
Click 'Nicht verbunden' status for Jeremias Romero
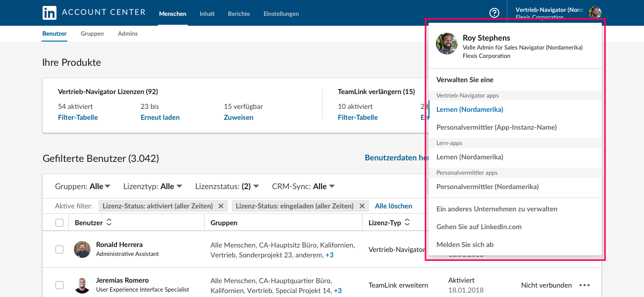coord(546,285)
